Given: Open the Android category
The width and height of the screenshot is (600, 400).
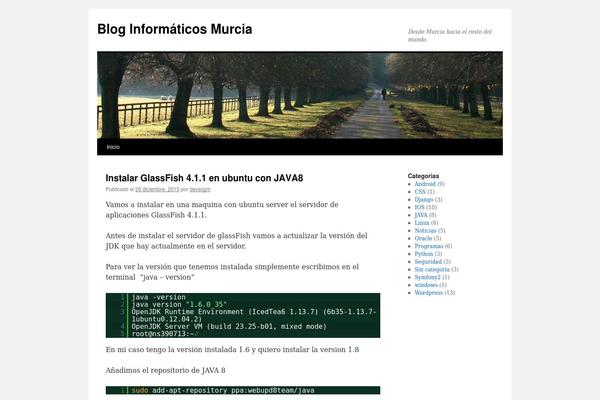Looking at the screenshot, I should pyautogui.click(x=425, y=184).
